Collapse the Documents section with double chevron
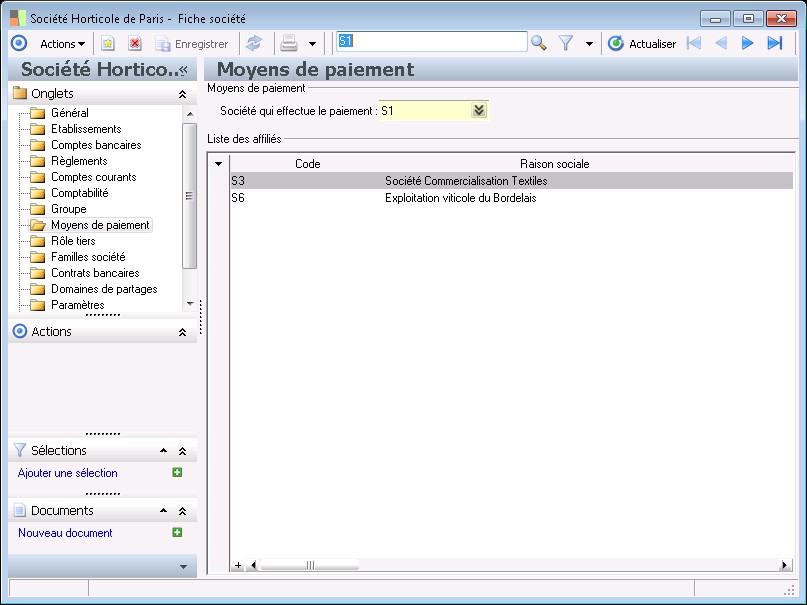The height and width of the screenshot is (605, 807). pos(182,511)
